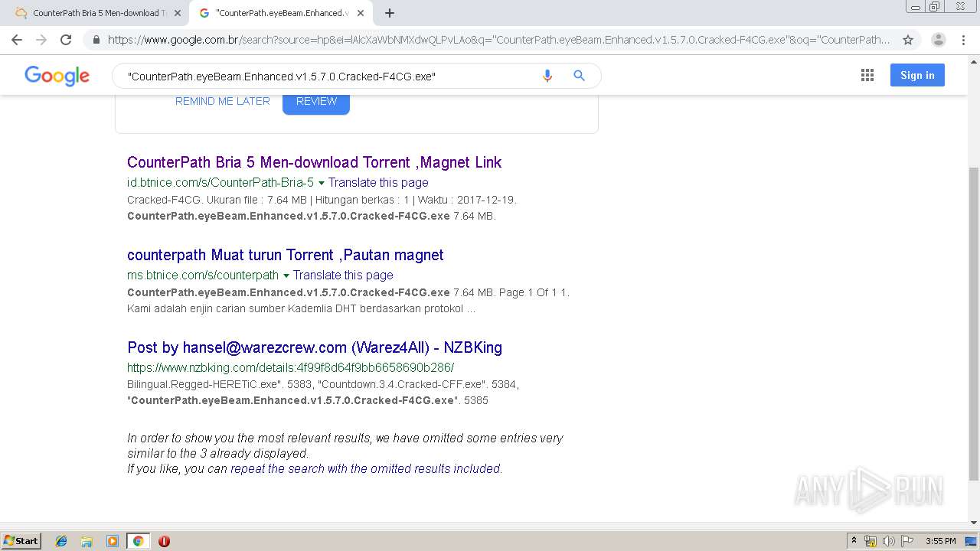Expand dropdown next to id.btnice.com URL

[322, 183]
